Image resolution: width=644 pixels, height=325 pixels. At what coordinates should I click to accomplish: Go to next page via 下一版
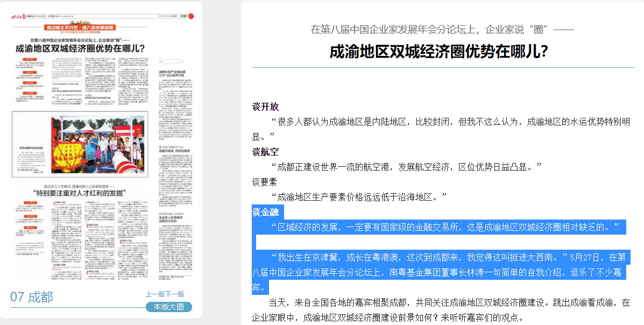click(x=175, y=294)
